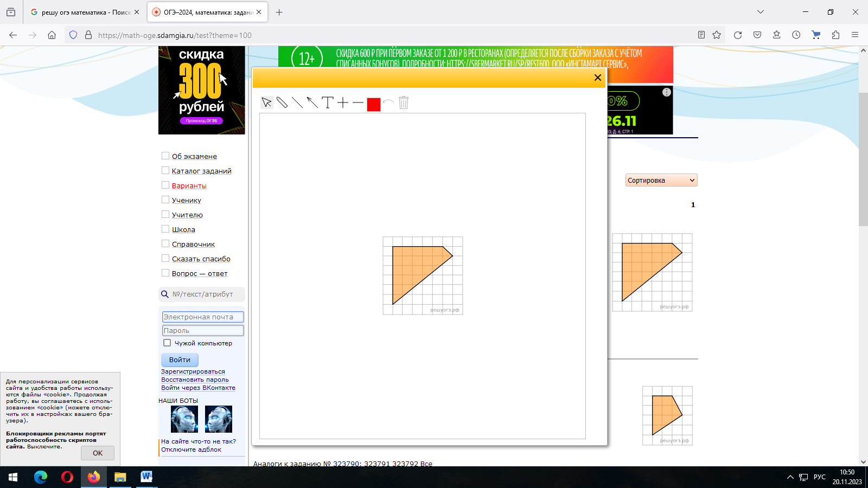This screenshot has height=488, width=868.
Task: Open Word from the taskbar
Action: pos(146,477)
